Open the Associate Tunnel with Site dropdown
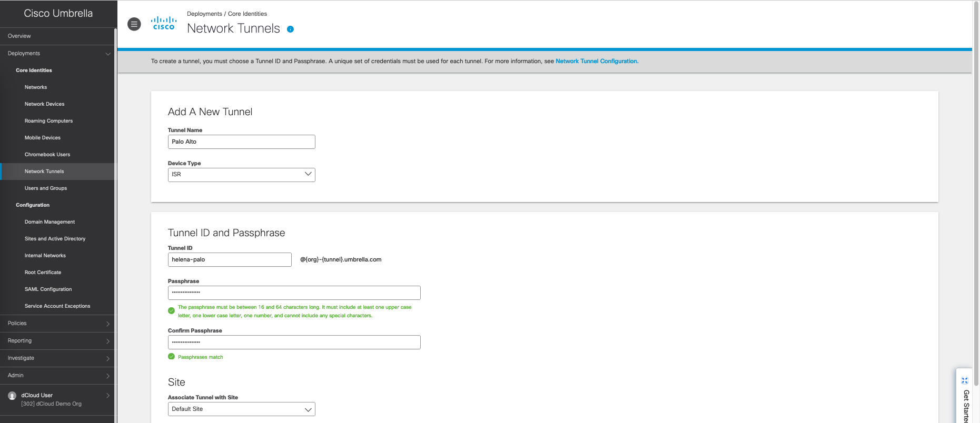The width and height of the screenshot is (980, 423). tap(241, 409)
